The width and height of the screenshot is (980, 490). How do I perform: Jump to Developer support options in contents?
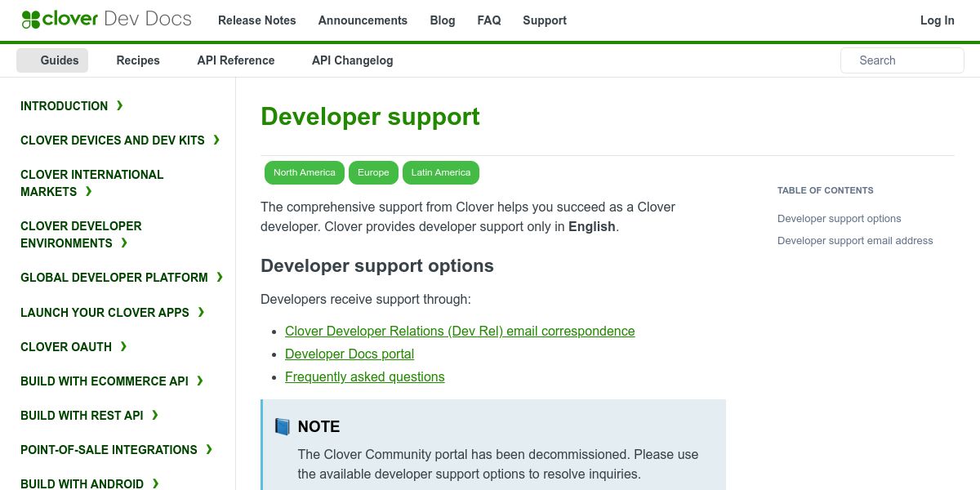click(840, 219)
